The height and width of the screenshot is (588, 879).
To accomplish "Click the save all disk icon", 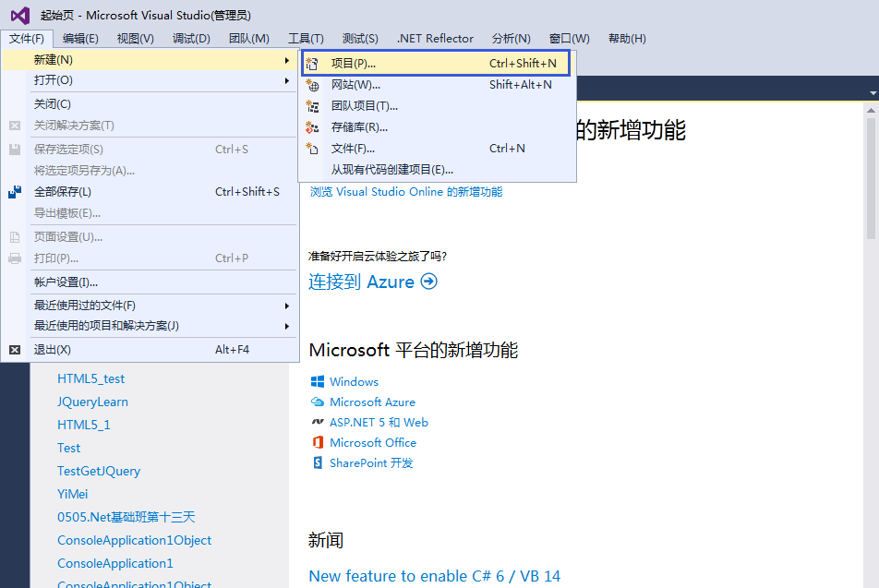I will [15, 192].
